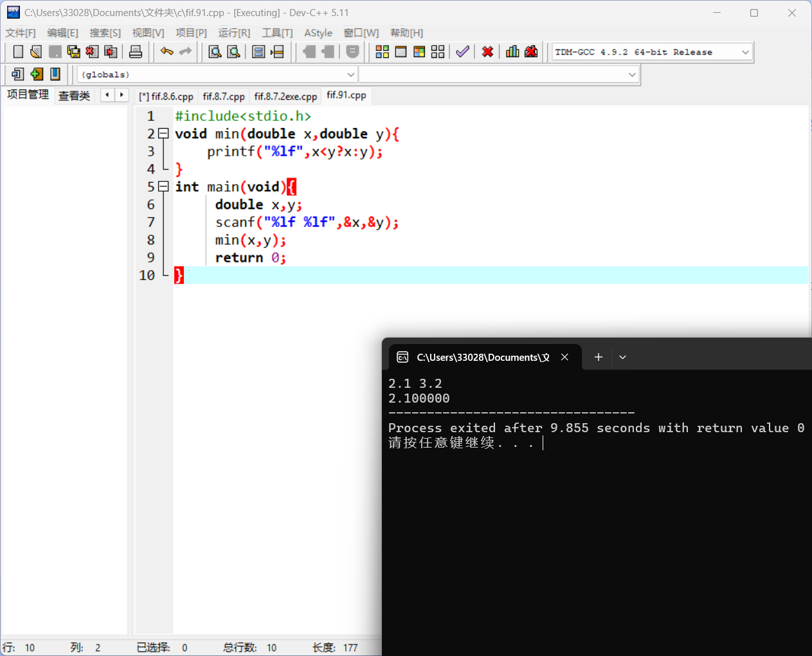Switch to the fif.8.7.2exe.cpp editor tab
This screenshot has width=812, height=656.
point(285,96)
